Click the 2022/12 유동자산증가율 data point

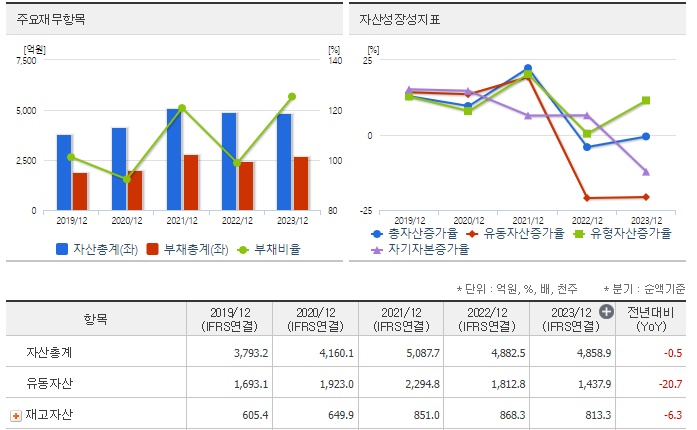point(587,198)
